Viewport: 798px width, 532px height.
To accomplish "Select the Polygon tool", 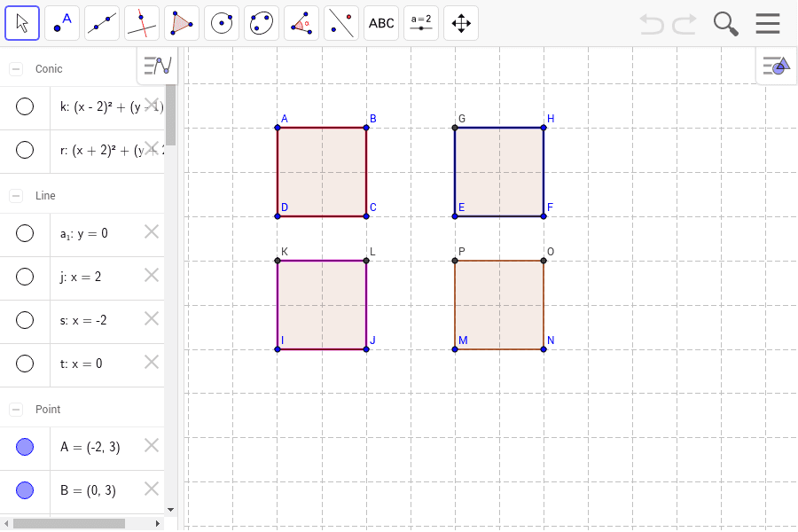I will pos(182,23).
